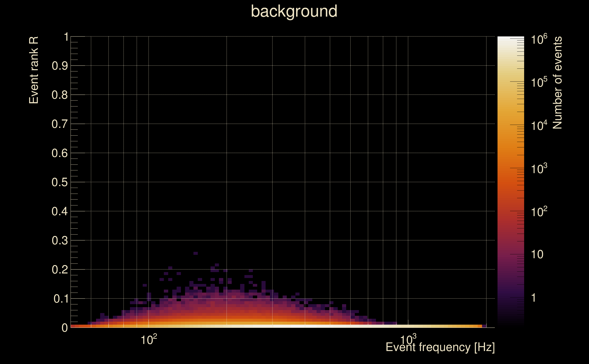This screenshot has width=589, height=364.
Task: Click the y-axis tick label 0.9
Action: (59, 66)
